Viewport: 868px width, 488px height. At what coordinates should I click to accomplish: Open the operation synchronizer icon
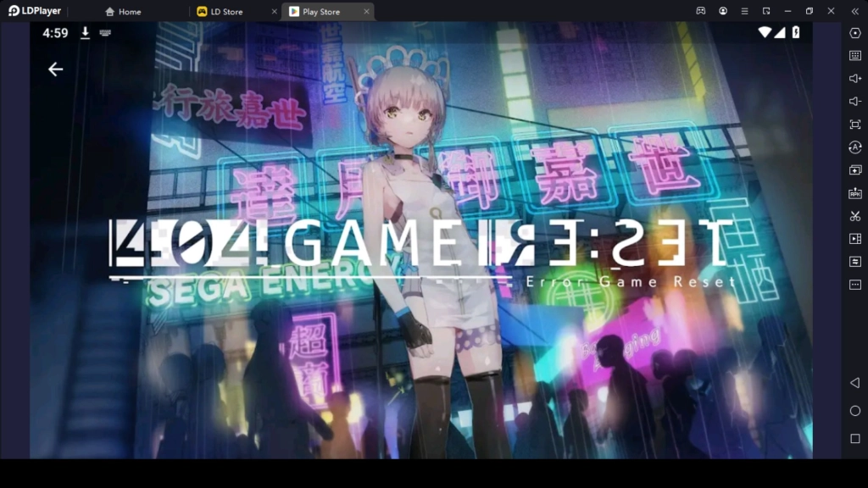(x=854, y=262)
